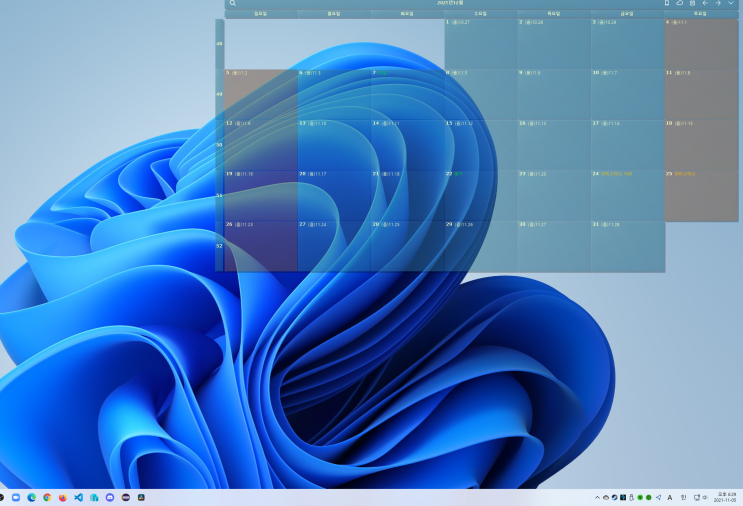Click the second green circle tray icon
Viewport: 743px width, 506px height.
[x=649, y=497]
